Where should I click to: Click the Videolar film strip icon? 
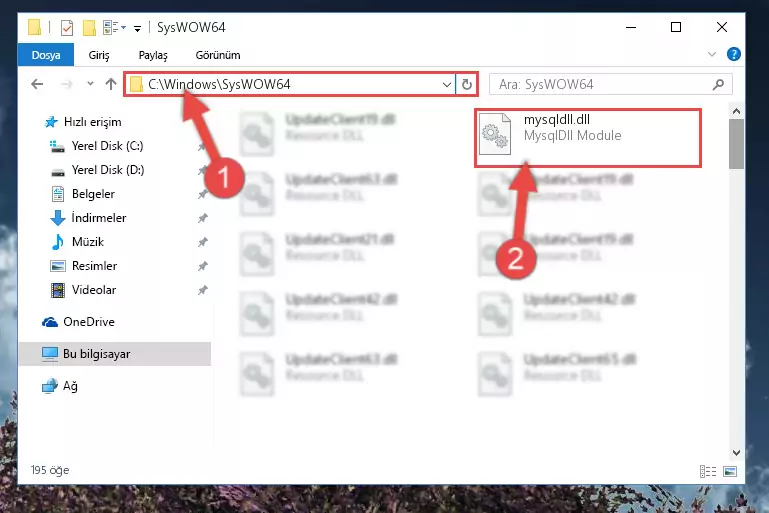(x=58, y=290)
